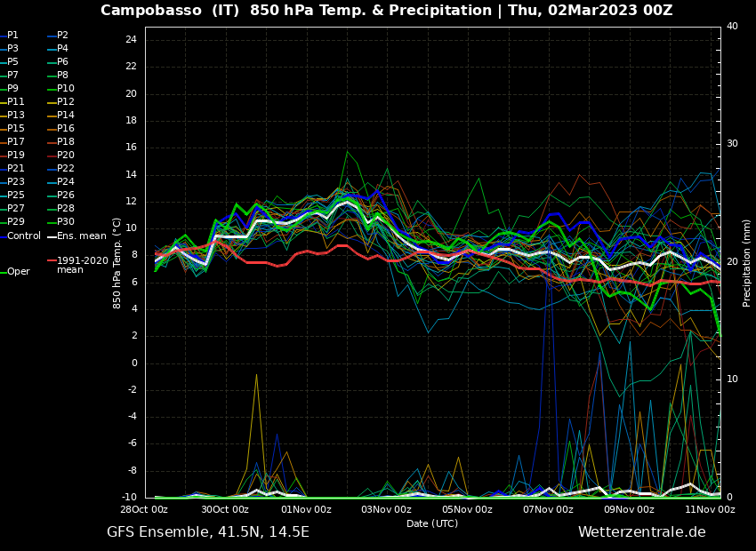Click the GFS Ensemble coordinates footer text
Viewport: 756px width, 551px height.
208,532
